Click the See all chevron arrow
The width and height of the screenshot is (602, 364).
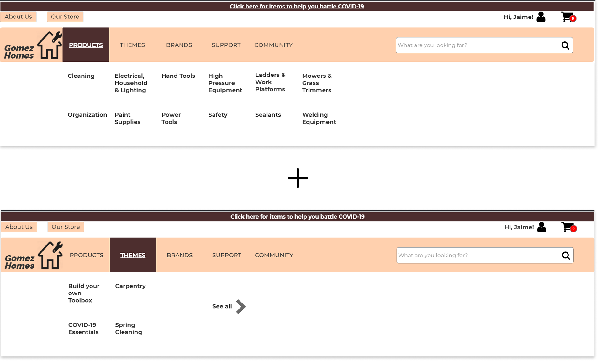240,307
